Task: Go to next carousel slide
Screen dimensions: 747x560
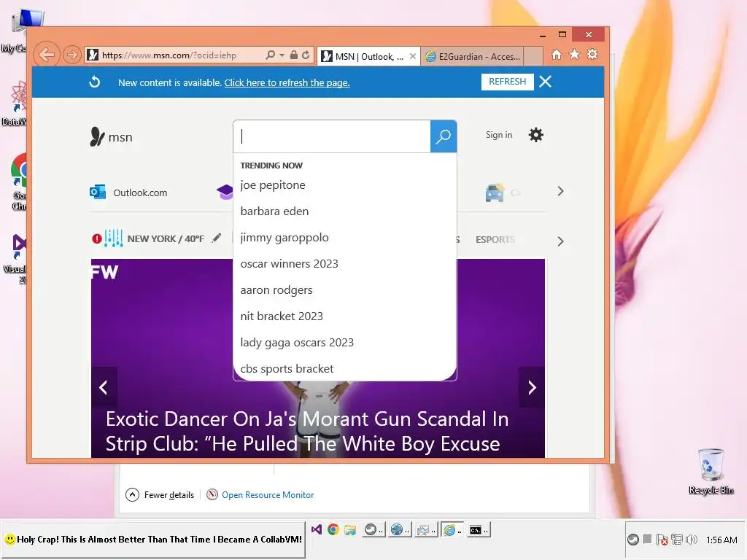Action: 532,387
